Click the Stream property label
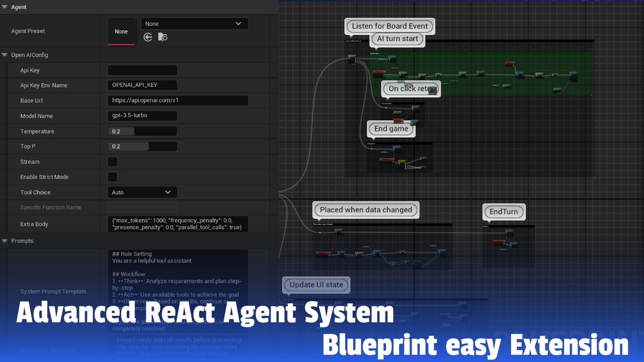This screenshot has height=362, width=644. pyautogui.click(x=30, y=162)
